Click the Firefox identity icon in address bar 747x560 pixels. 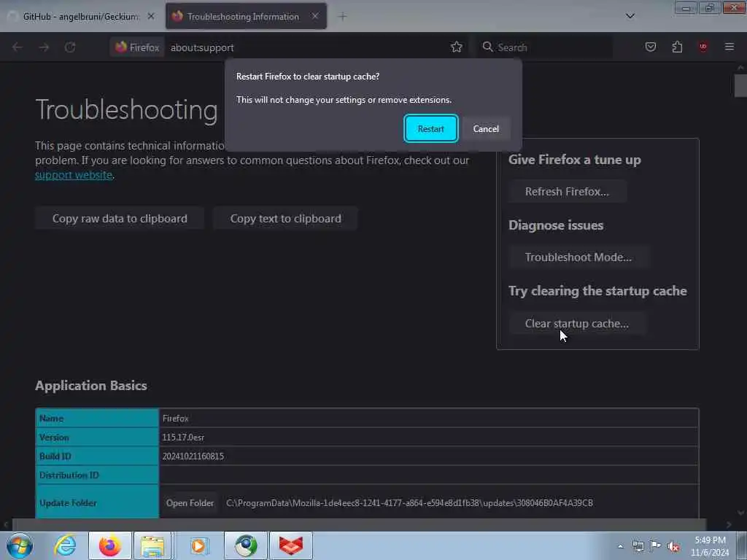[137, 47]
